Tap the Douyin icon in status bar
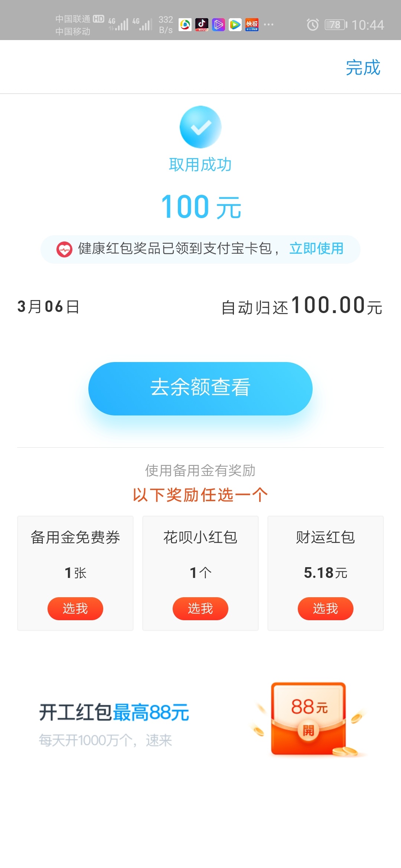Viewport: 401px width, 868px height. coord(202,25)
